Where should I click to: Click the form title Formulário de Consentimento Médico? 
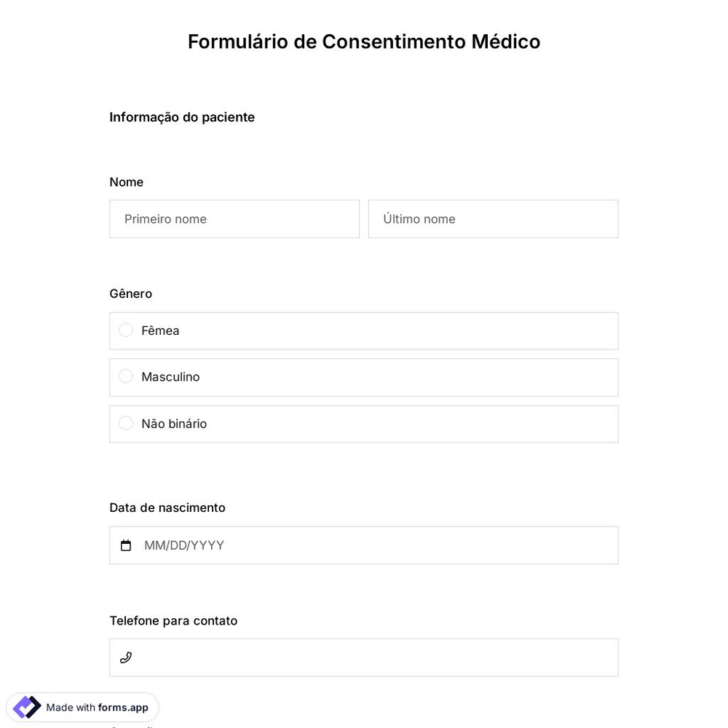364,41
